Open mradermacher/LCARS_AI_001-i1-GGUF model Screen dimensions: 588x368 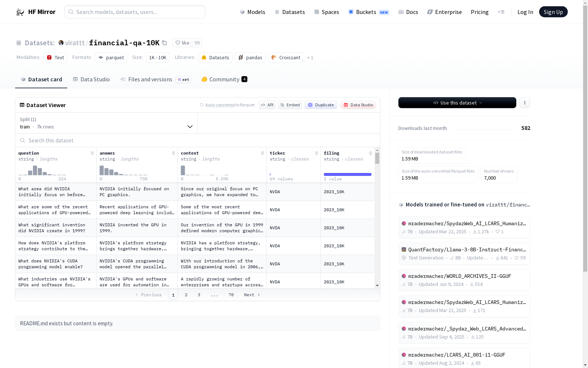(464, 358)
